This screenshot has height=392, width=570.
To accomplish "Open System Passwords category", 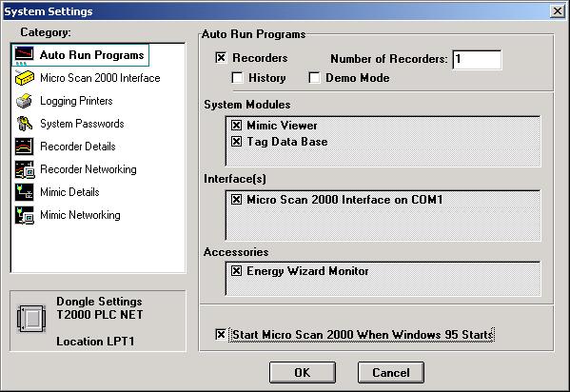I will [x=82, y=124].
